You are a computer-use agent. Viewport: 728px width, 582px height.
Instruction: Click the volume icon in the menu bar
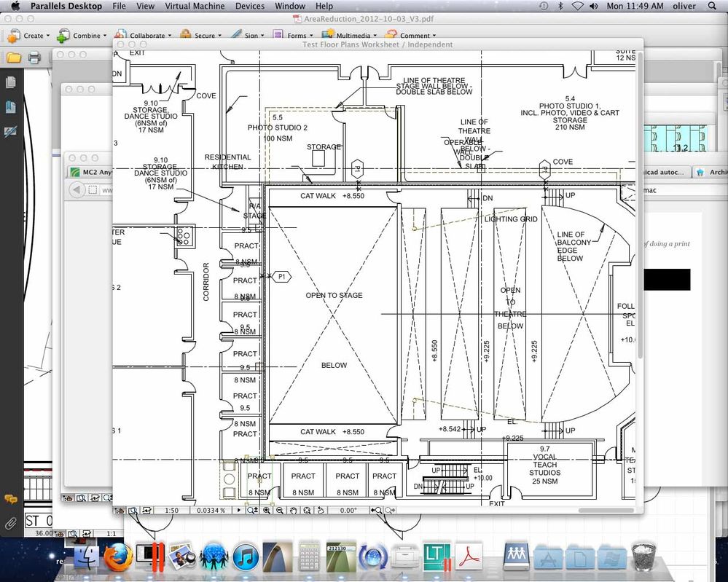[x=593, y=6]
